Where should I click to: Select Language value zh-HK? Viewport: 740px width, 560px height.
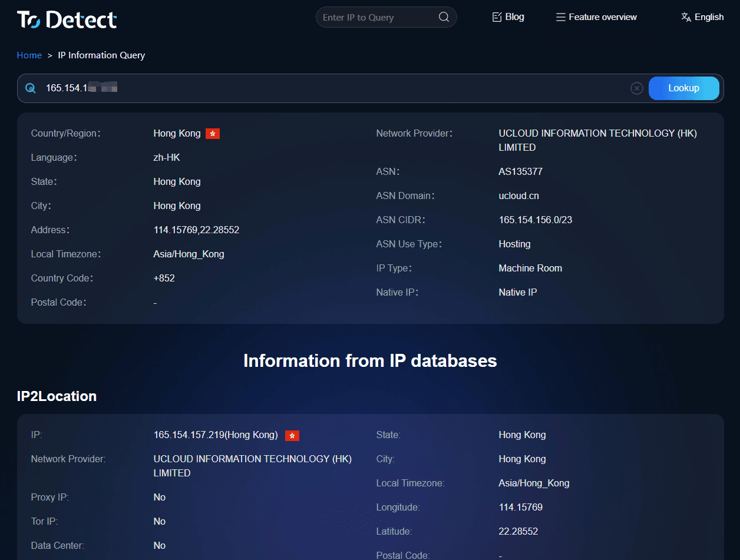[x=167, y=157]
